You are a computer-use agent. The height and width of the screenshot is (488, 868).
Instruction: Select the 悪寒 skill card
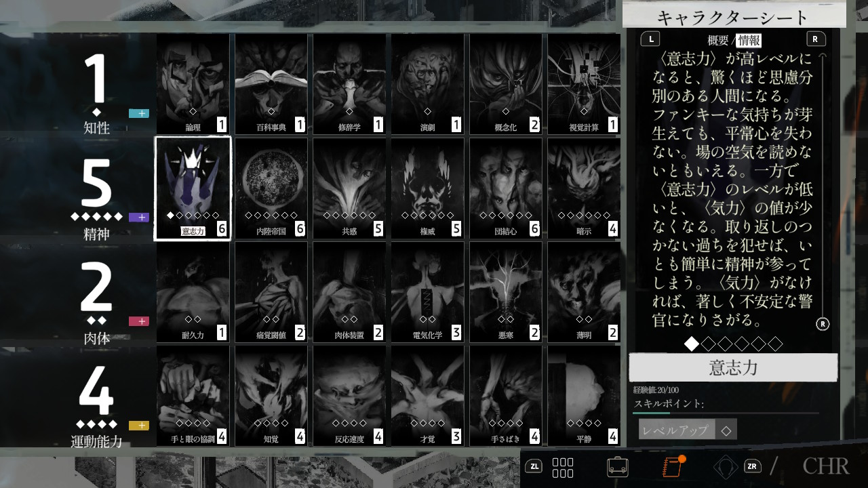click(x=506, y=292)
